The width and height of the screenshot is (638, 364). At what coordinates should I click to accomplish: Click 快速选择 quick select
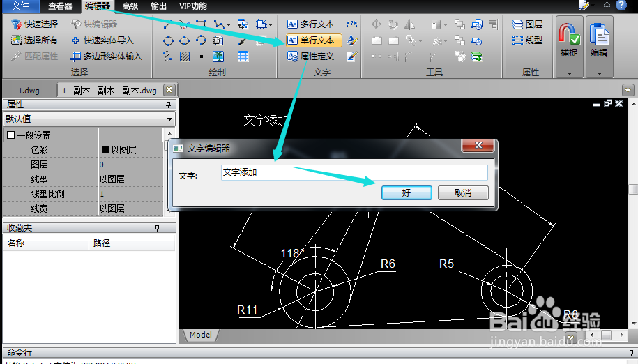(35, 24)
